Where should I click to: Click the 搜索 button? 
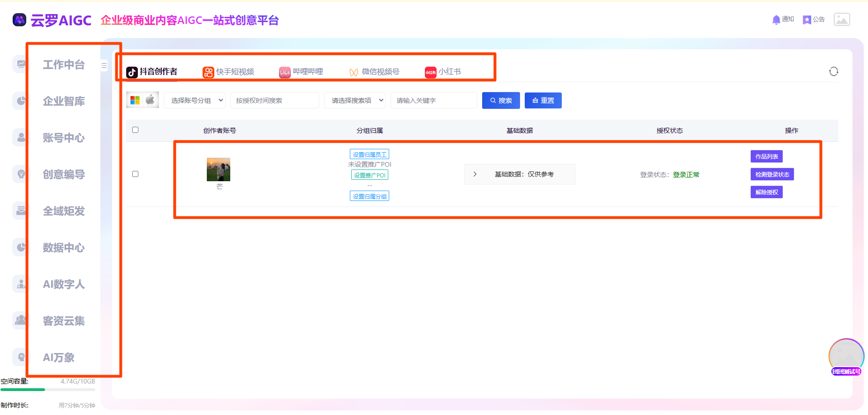[501, 100]
